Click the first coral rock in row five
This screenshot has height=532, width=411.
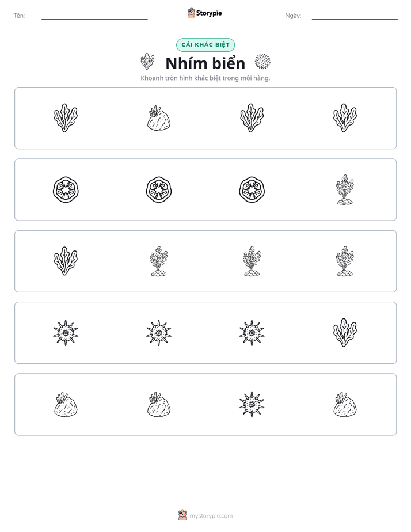tap(66, 404)
